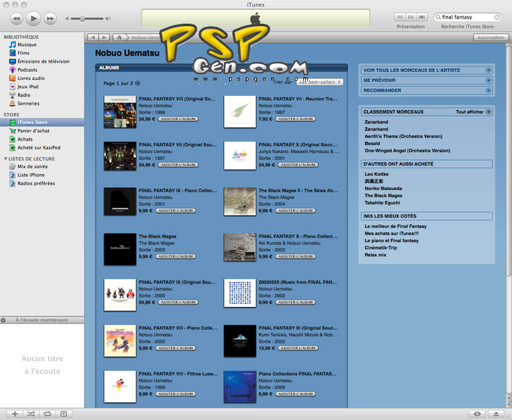
Task: Click Recommander link
Action: coord(427,90)
